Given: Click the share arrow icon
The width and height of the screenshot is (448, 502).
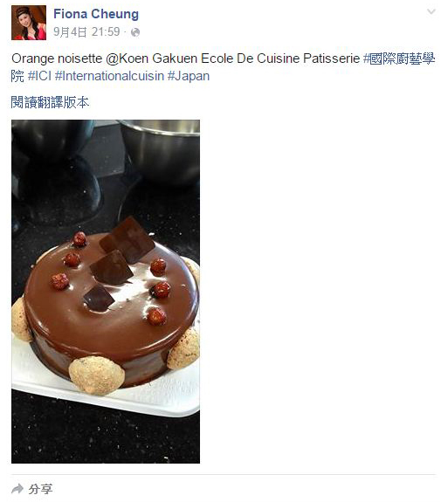Looking at the screenshot, I should click(17, 489).
